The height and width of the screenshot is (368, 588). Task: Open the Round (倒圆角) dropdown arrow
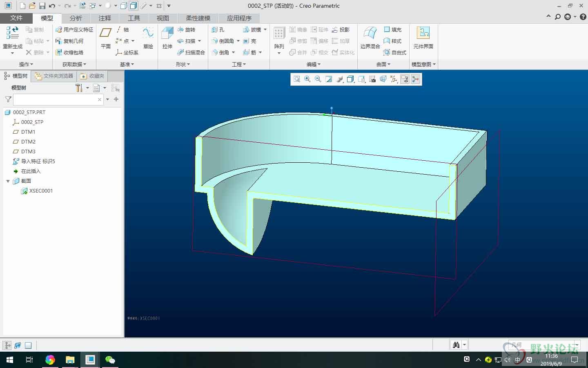click(x=238, y=41)
